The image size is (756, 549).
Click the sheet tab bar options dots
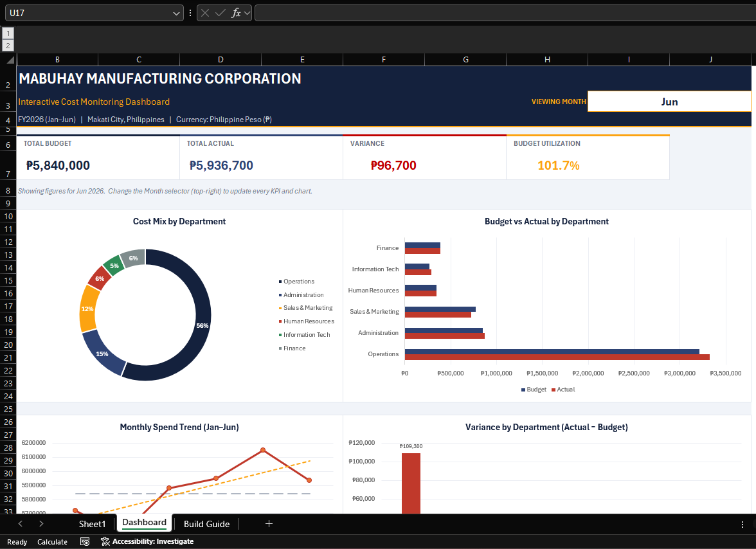(x=742, y=525)
